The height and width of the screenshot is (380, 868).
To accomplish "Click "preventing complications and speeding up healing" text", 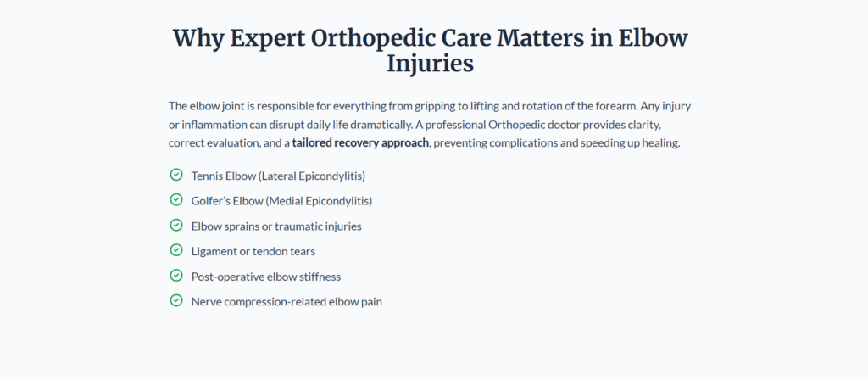I will [558, 142].
